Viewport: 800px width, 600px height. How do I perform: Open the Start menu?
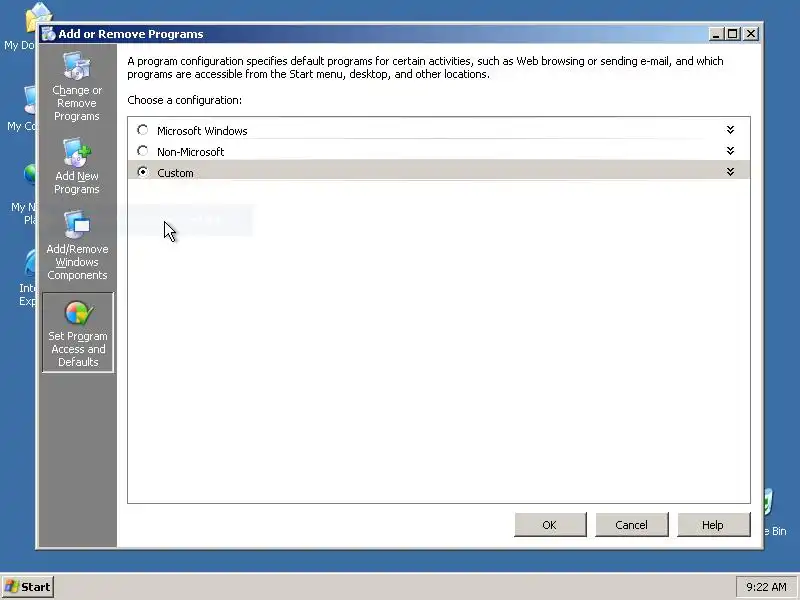coord(28,587)
